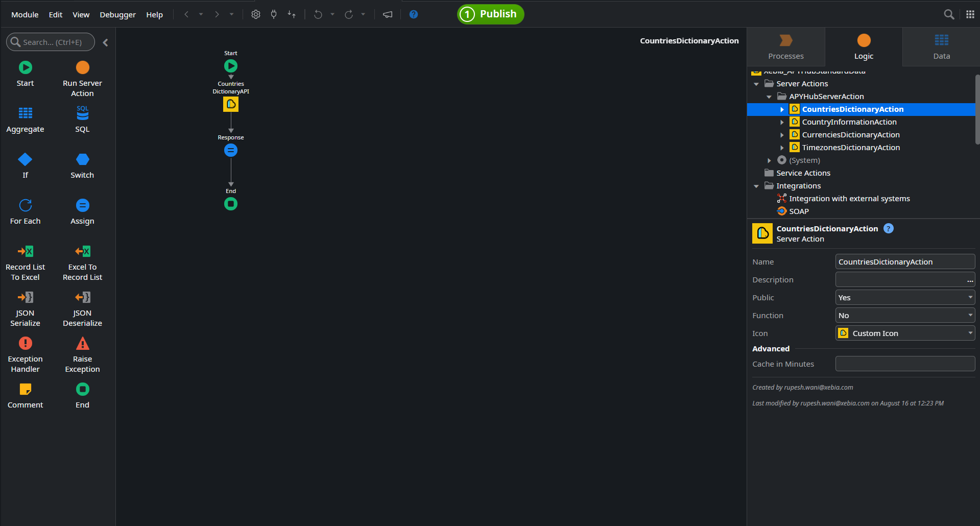
Task: Select the JSON Deserialize tool
Action: [82, 308]
